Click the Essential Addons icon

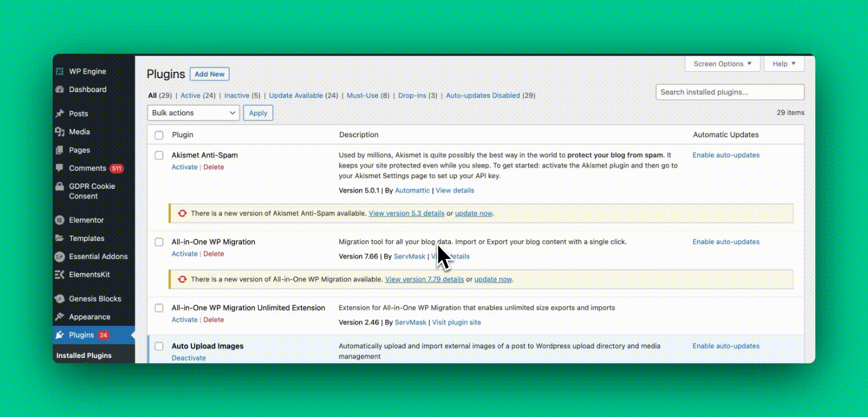click(x=59, y=257)
